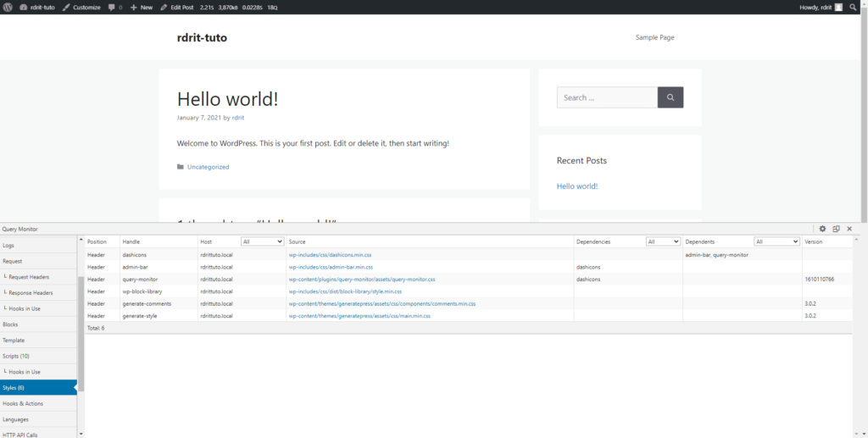Image resolution: width=868 pixels, height=438 pixels.
Task: Open comments bubble in admin bar
Action: pos(115,7)
